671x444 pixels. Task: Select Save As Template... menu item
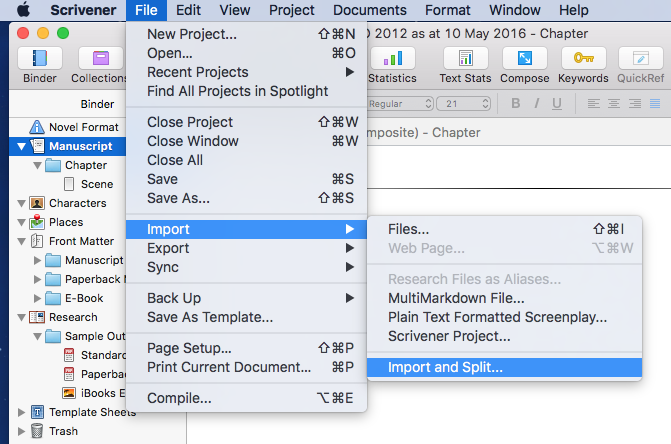(246, 317)
